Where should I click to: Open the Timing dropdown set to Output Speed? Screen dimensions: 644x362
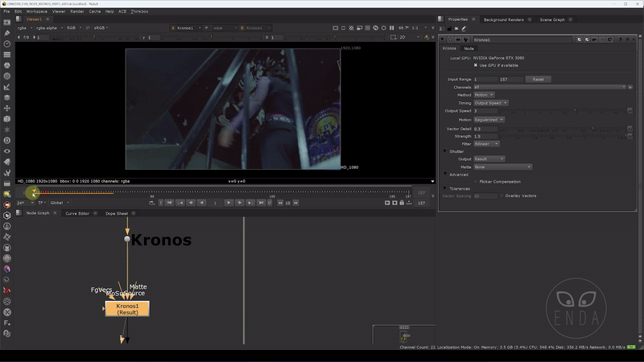489,103
